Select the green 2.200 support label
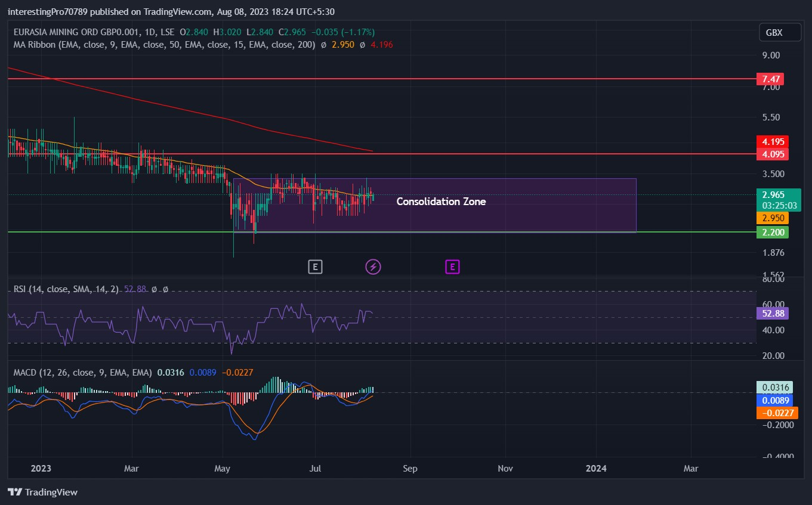Screen dimensions: 812x505 click(772, 232)
